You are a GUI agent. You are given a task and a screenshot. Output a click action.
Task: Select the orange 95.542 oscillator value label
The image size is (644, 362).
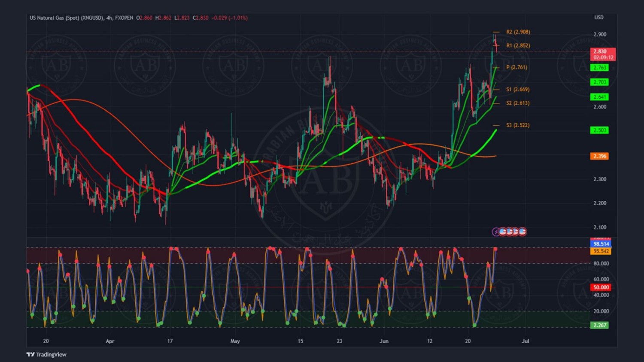pyautogui.click(x=601, y=251)
